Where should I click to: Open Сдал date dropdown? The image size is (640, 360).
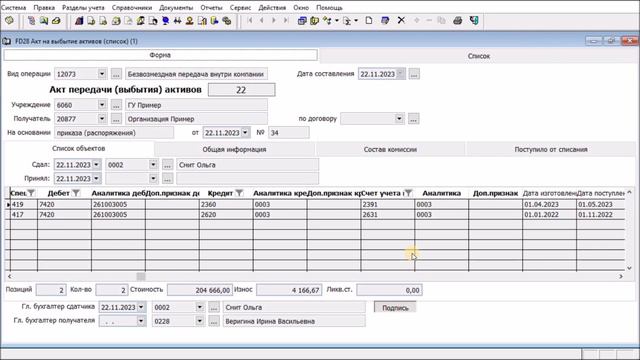[x=96, y=165]
